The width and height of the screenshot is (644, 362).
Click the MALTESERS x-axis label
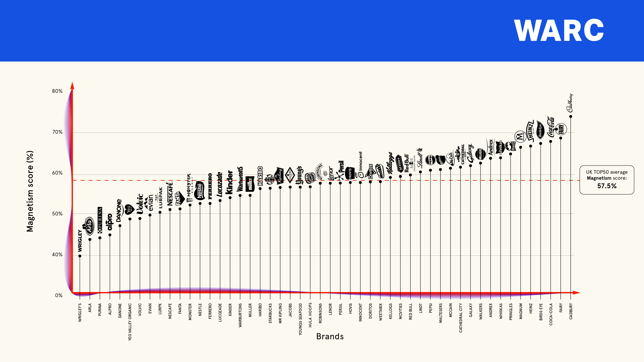tap(440, 313)
